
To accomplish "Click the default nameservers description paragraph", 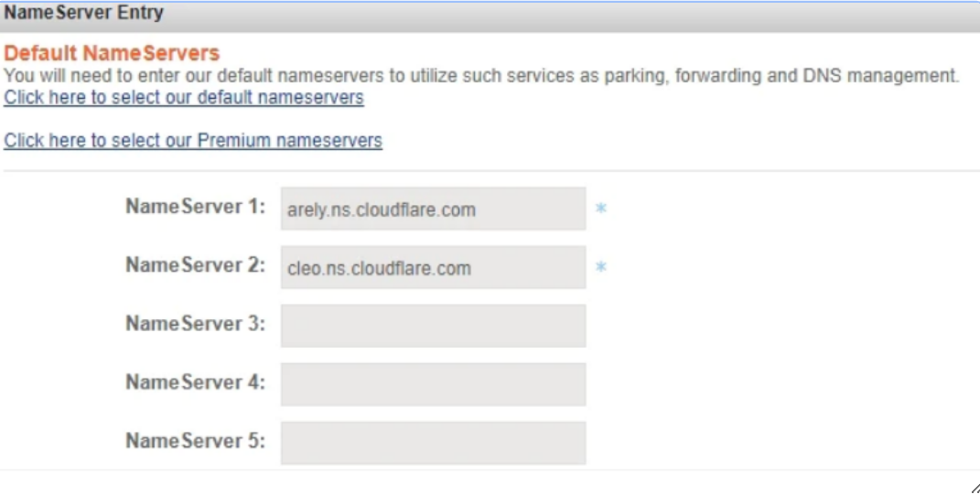I will [x=480, y=76].
